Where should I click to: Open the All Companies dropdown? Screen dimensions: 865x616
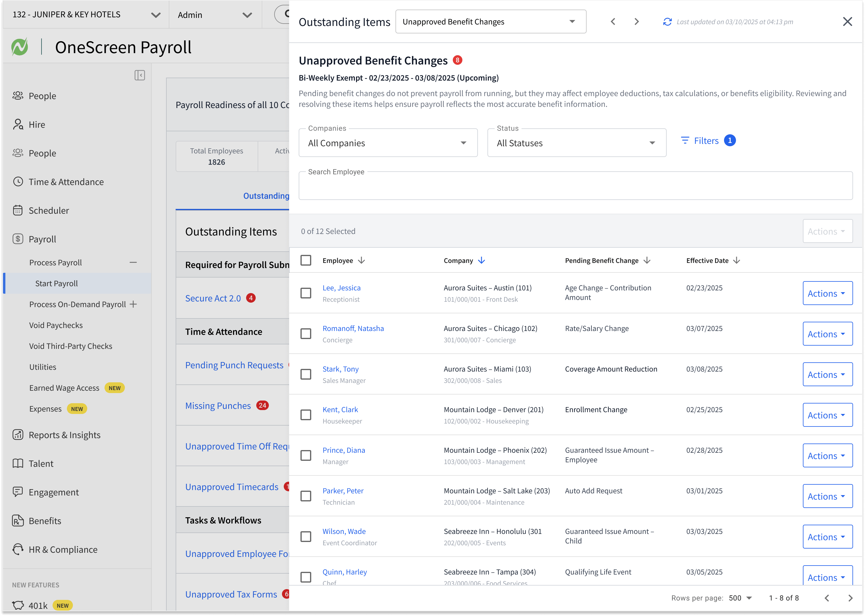tap(388, 143)
